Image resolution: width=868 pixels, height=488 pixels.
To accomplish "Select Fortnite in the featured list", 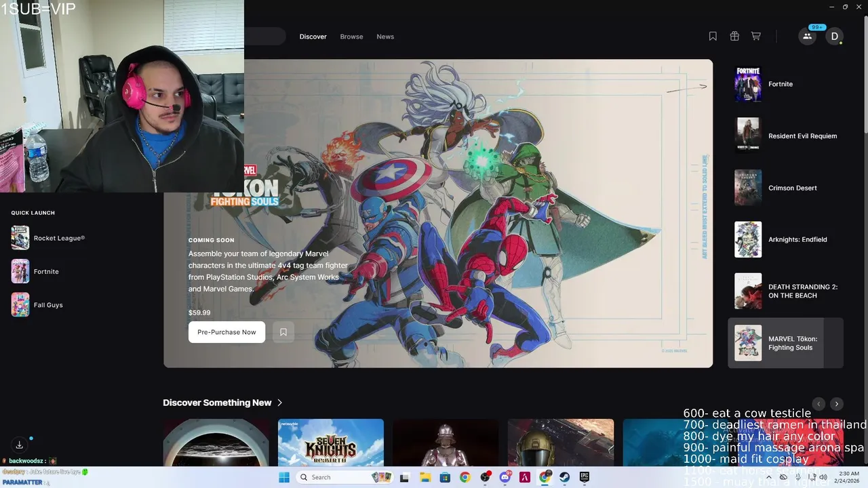I will [785, 84].
